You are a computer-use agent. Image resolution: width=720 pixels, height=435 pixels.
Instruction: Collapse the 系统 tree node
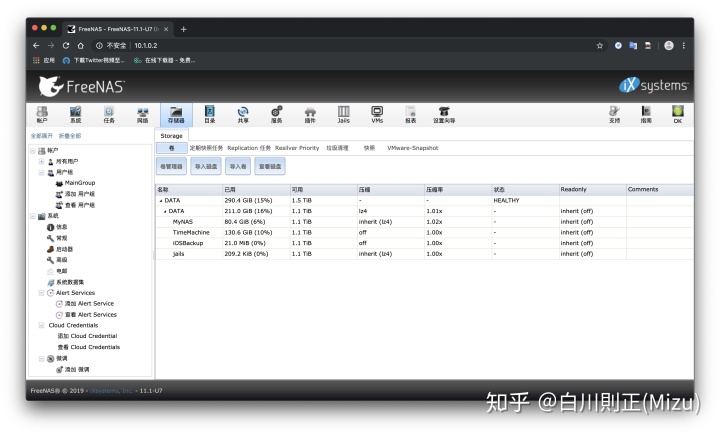pyautogui.click(x=33, y=216)
